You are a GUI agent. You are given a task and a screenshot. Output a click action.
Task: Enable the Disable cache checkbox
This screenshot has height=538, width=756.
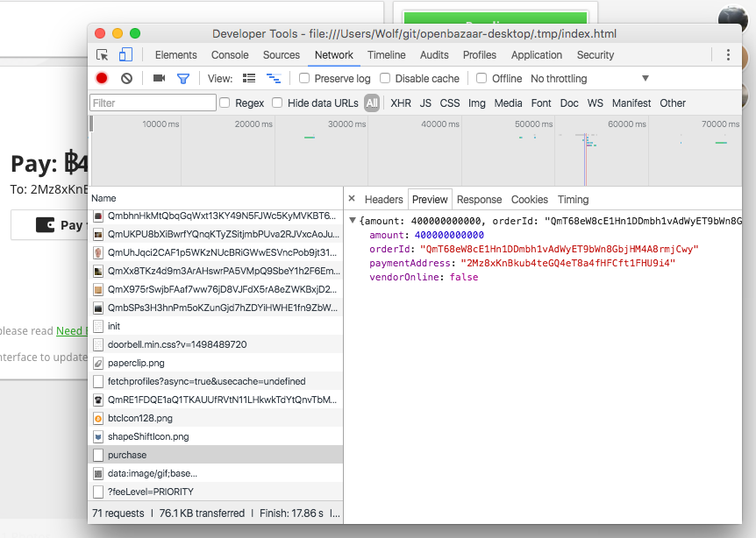coord(385,78)
